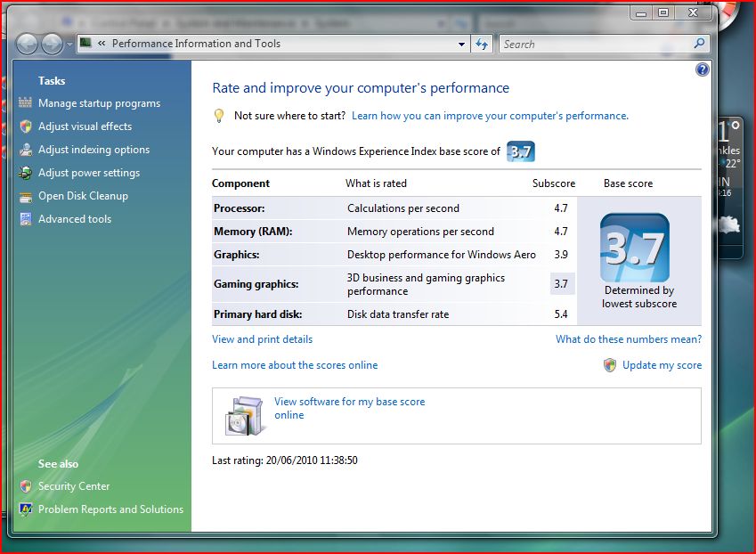756x554 pixels.
Task: Expand the address bar history dropdown
Action: click(461, 44)
